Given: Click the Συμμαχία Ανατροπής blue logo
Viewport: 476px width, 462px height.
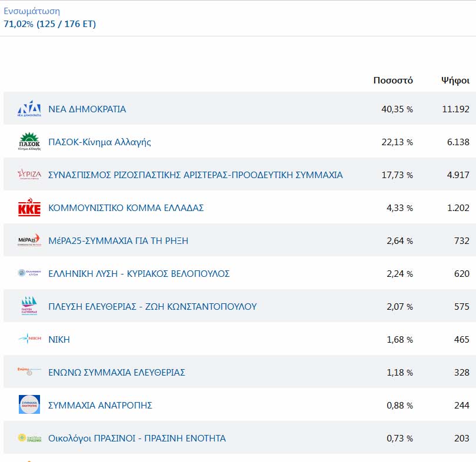Looking at the screenshot, I should tap(29, 404).
